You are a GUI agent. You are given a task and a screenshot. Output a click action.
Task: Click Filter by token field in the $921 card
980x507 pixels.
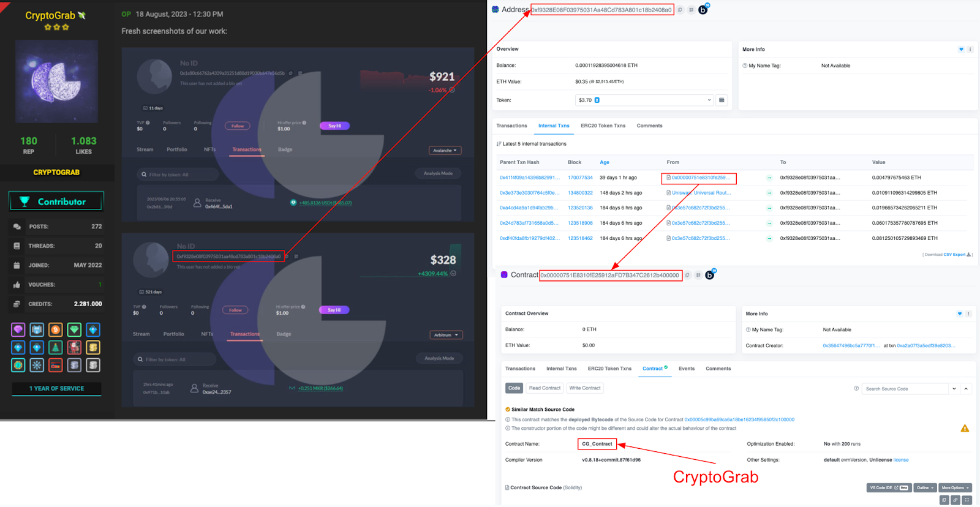178,175
